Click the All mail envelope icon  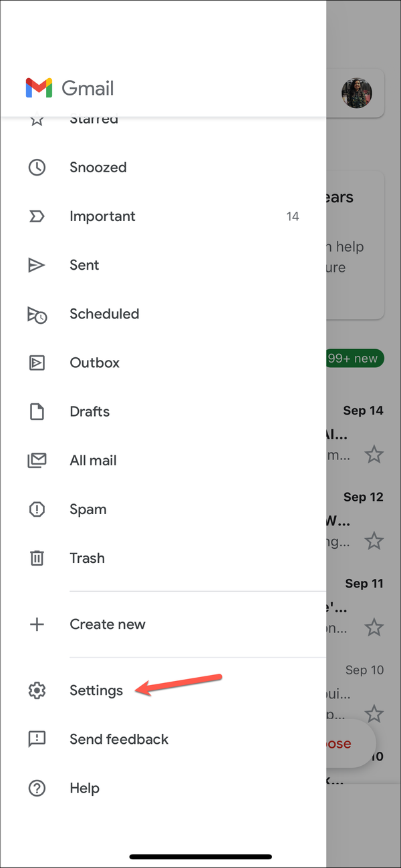[x=37, y=460]
